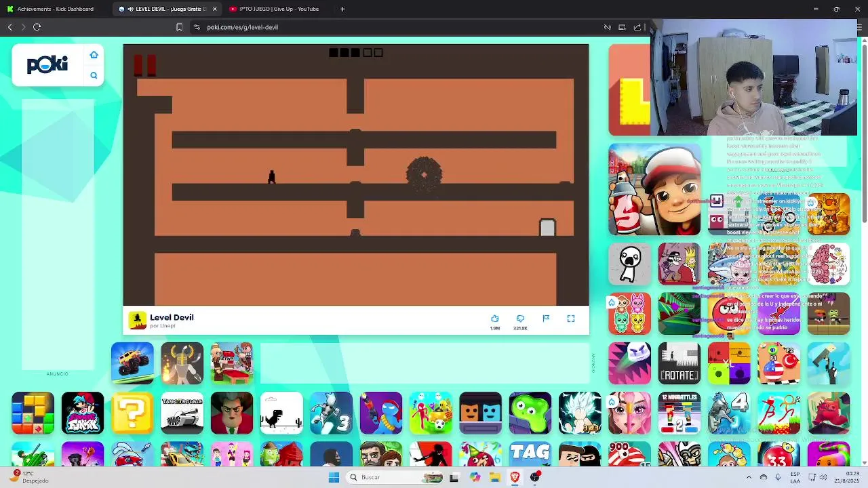The height and width of the screenshot is (488, 868).
Task: Open the 12 MiniBattles game thumbnail
Action: (679, 413)
